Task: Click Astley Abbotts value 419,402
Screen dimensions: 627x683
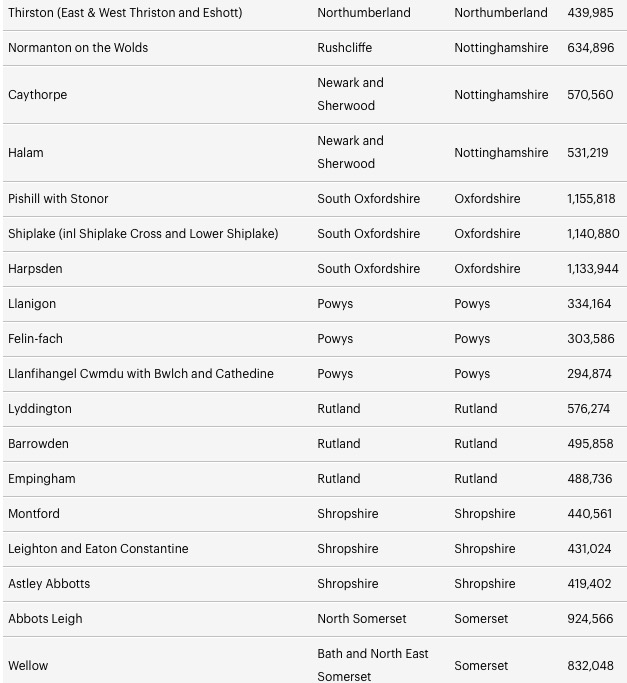Action: click(589, 584)
